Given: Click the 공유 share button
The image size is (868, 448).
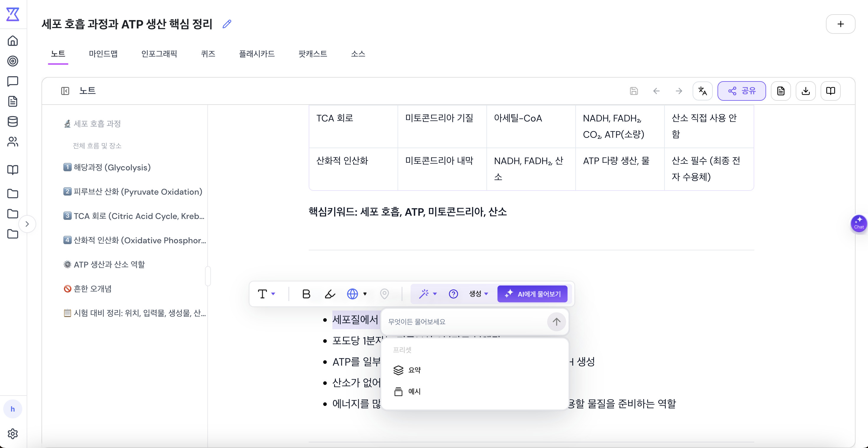Looking at the screenshot, I should click(742, 91).
